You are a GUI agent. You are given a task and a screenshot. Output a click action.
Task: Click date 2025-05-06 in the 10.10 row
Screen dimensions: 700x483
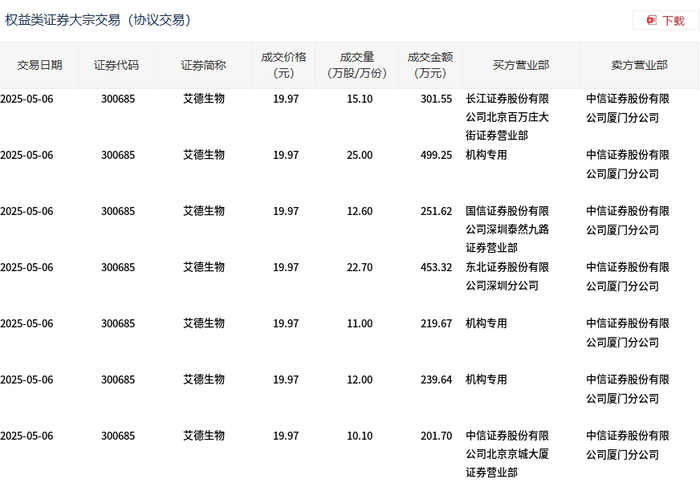pyautogui.click(x=27, y=436)
